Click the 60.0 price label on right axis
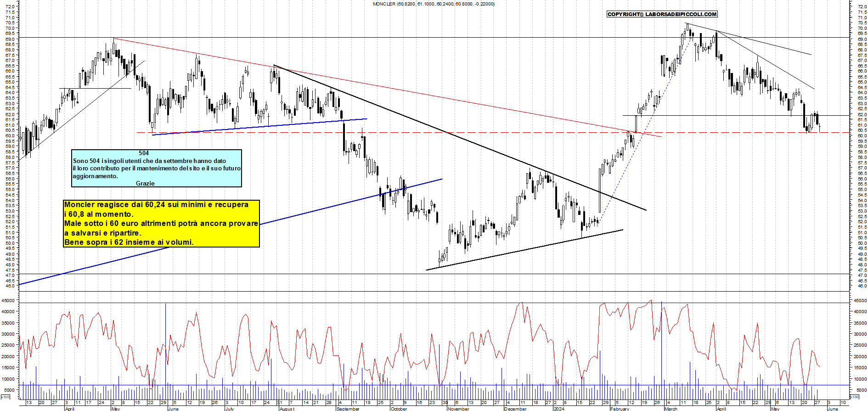868x411 pixels. [x=862, y=136]
